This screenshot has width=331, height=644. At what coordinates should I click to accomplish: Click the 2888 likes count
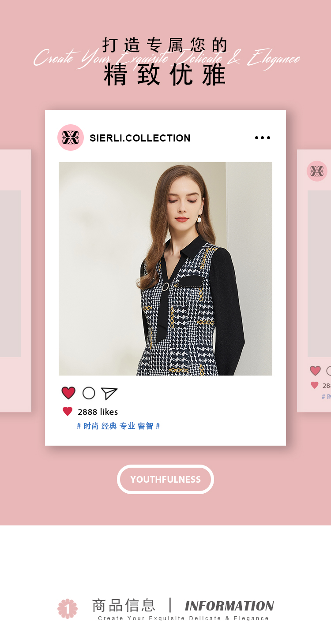(98, 412)
